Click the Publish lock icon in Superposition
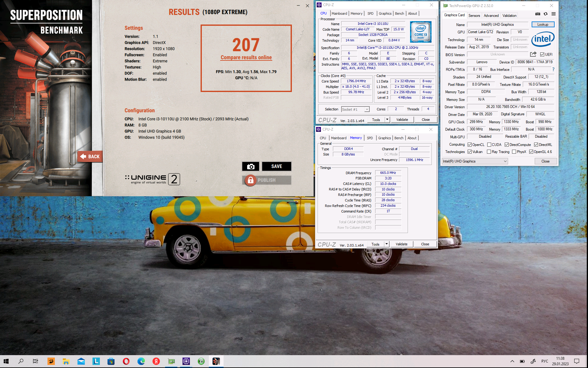The height and width of the screenshot is (368, 588). tap(251, 180)
